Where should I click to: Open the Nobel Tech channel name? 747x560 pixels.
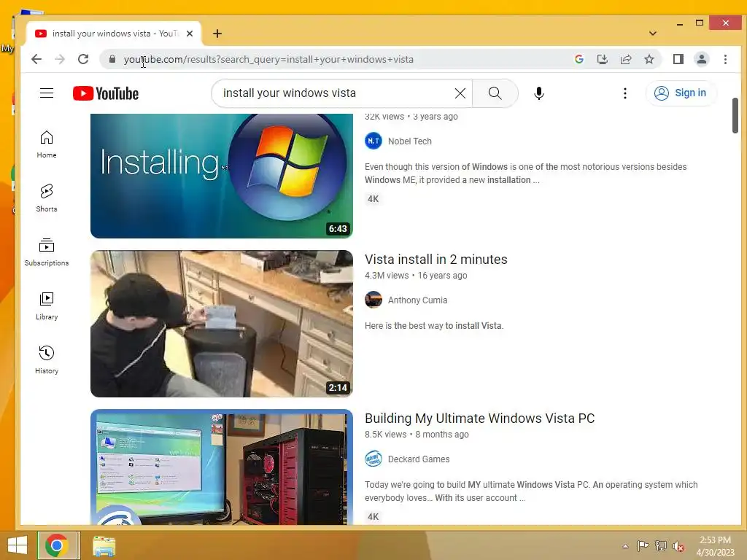pos(410,141)
